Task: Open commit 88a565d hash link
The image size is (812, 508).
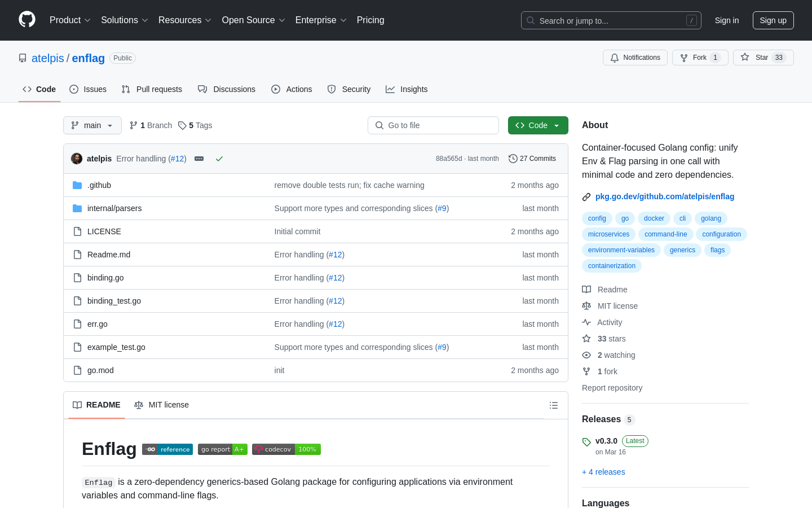Action: (449, 159)
